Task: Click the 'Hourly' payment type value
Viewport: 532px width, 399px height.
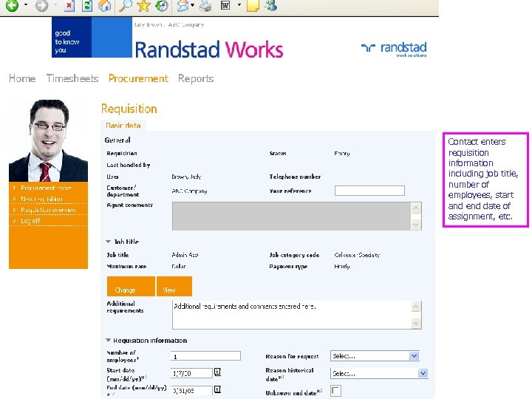Action: (x=341, y=266)
